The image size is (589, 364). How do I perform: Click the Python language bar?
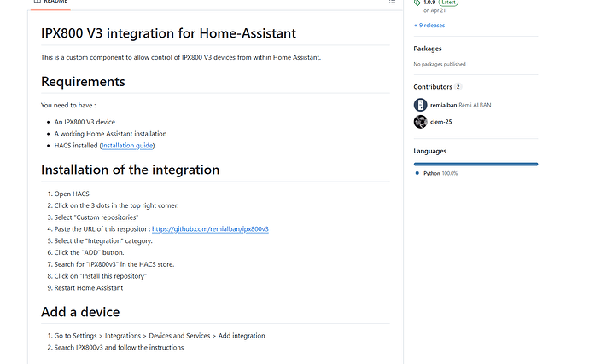(x=475, y=164)
